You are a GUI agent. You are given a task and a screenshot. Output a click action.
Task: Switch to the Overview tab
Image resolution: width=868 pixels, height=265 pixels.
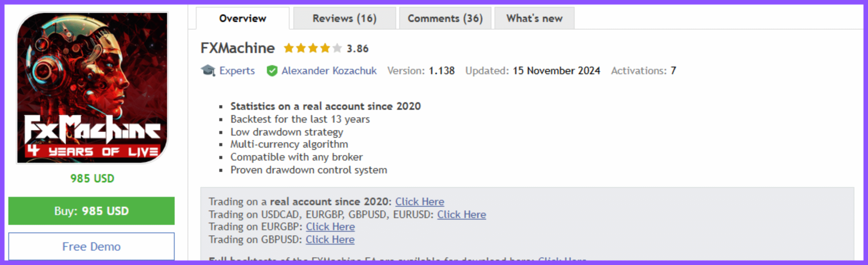pyautogui.click(x=242, y=18)
